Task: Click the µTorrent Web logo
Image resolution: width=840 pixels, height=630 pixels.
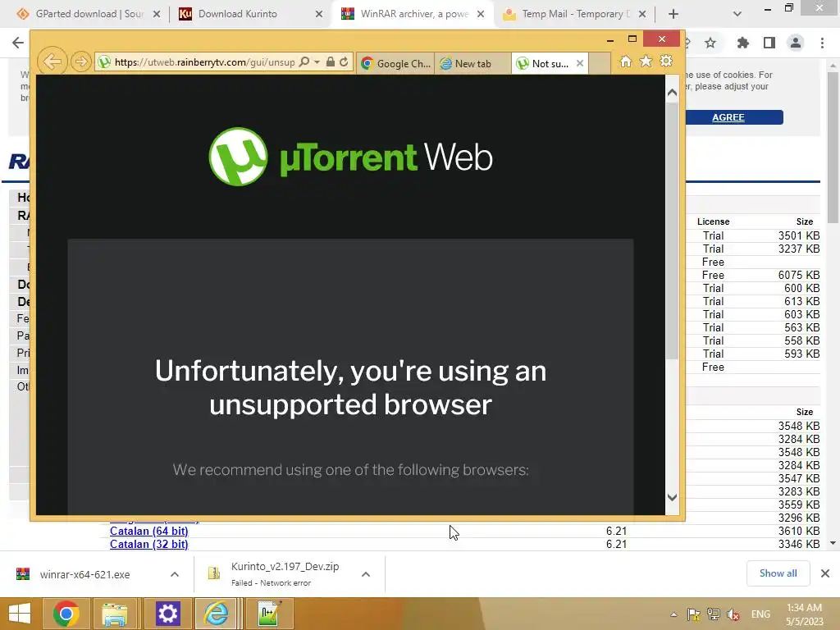Action: coord(350,157)
